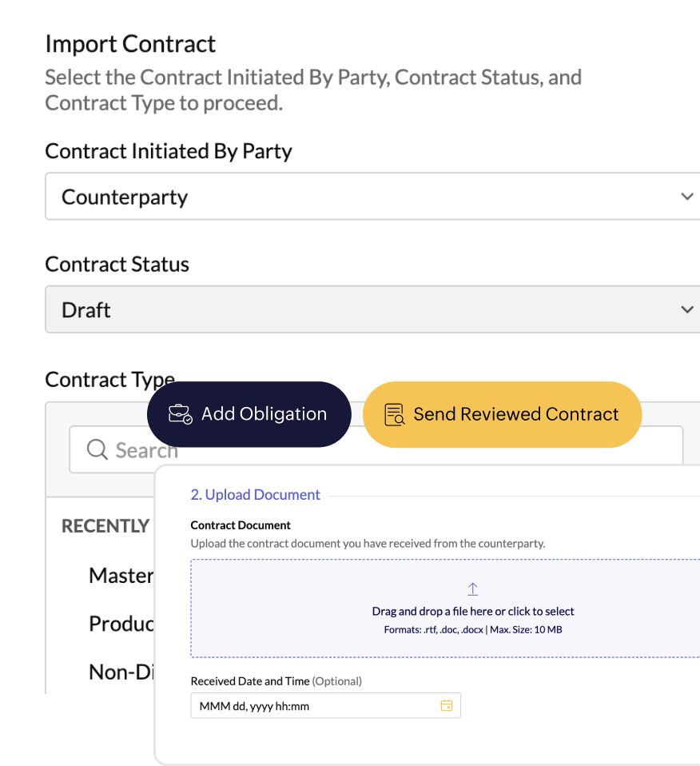Click the '2. Upload Document' section heading

tap(255, 495)
